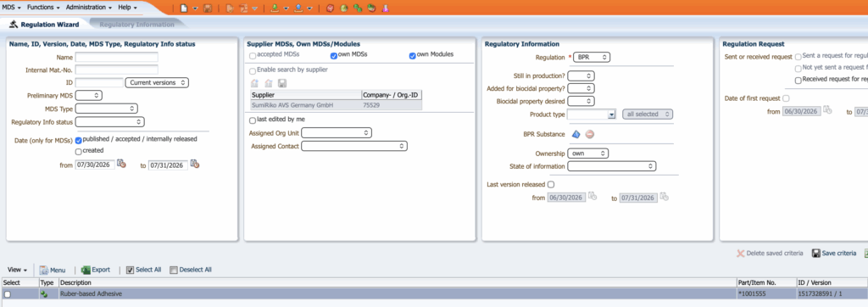Image resolution: width=868 pixels, height=307 pixels.
Task: Change the Regulation dropdown showing BPR
Action: 592,57
